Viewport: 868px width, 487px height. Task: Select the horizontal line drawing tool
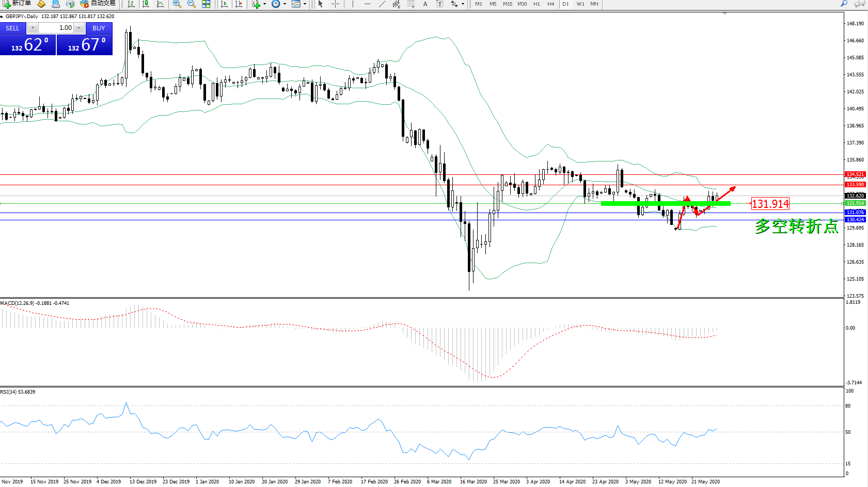[x=367, y=4]
